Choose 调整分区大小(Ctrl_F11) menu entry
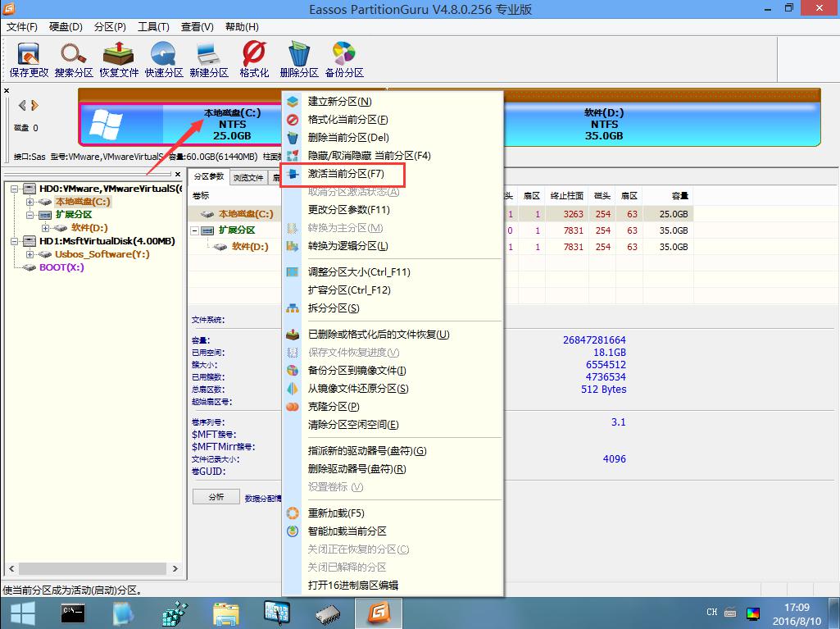 393,272
